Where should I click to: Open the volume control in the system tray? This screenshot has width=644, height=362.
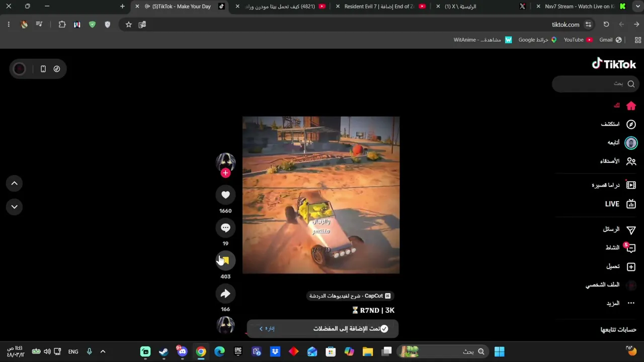pyautogui.click(x=47, y=352)
